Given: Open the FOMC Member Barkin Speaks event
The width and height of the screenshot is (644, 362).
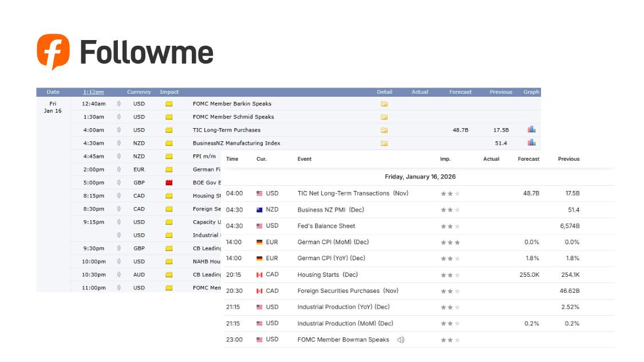Looking at the screenshot, I should 232,104.
